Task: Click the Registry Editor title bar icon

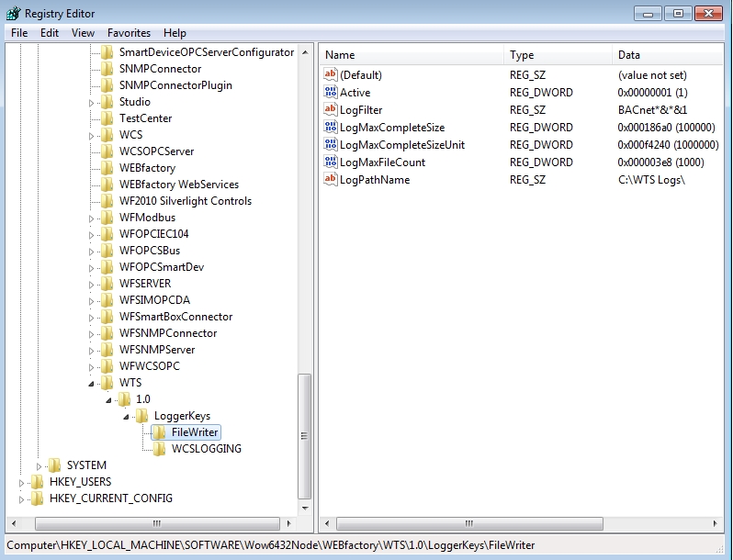Action: (x=14, y=13)
